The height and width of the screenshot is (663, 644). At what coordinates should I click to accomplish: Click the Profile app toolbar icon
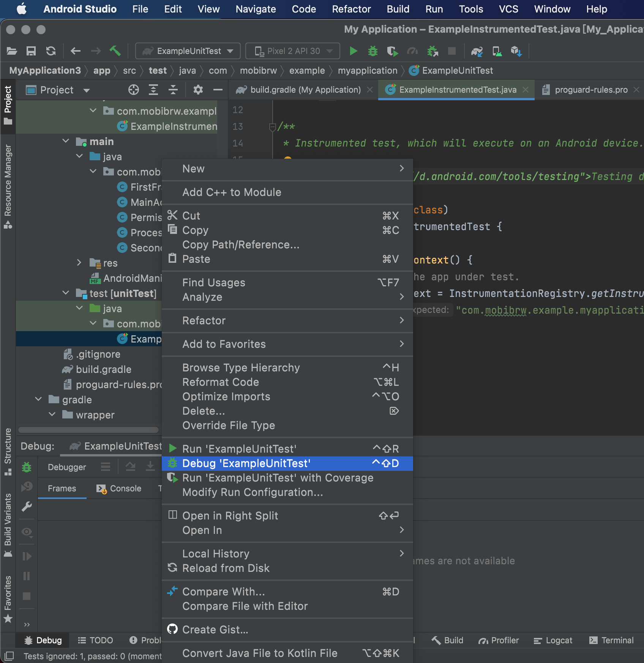pos(412,51)
